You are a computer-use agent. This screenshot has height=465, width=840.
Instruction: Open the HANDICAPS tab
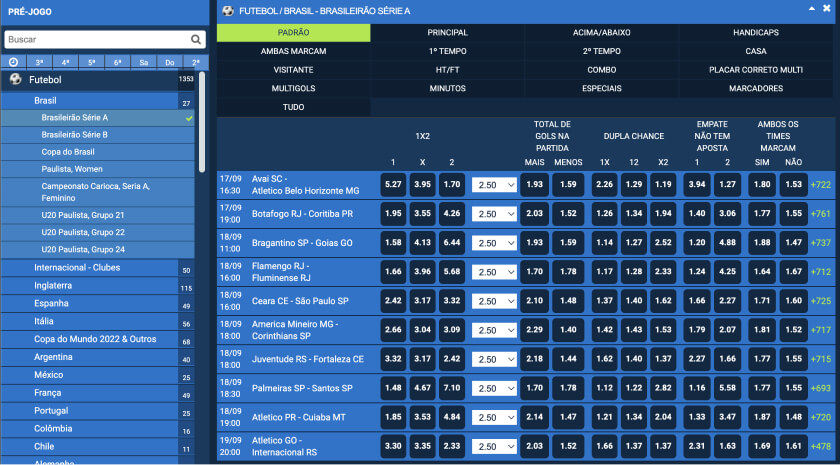point(756,33)
